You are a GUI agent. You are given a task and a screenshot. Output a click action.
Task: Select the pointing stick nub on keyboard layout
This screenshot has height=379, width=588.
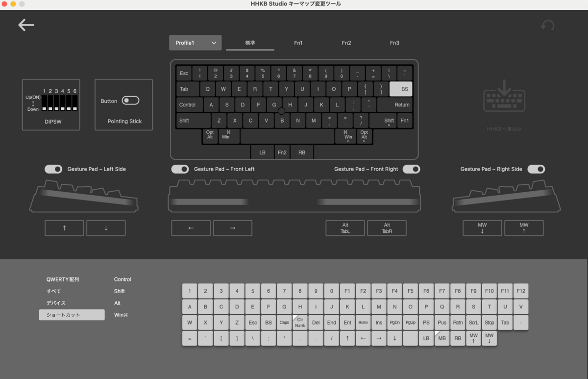[281, 111]
